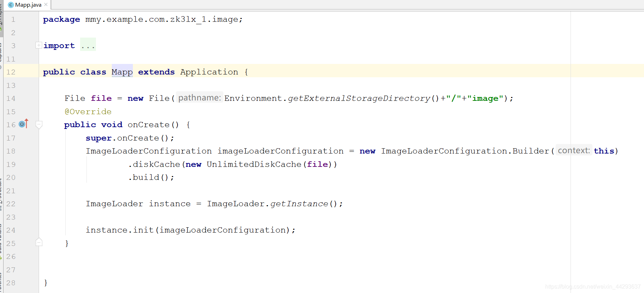
Task: Click getExternalStorageDirectory method call
Action: [359, 98]
